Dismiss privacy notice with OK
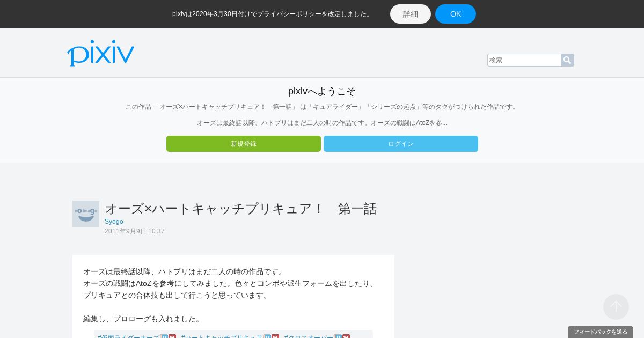644x338 pixels. pyautogui.click(x=456, y=14)
